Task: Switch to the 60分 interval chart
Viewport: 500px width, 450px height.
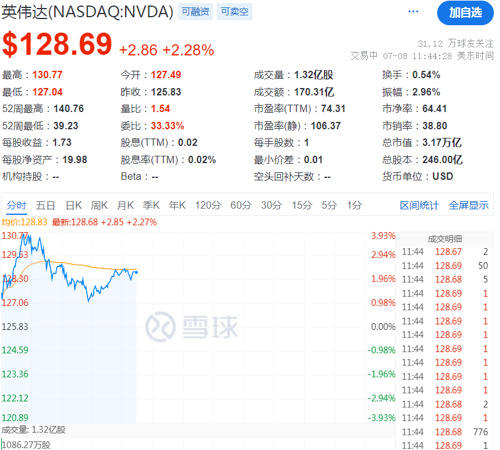Action: (241, 205)
